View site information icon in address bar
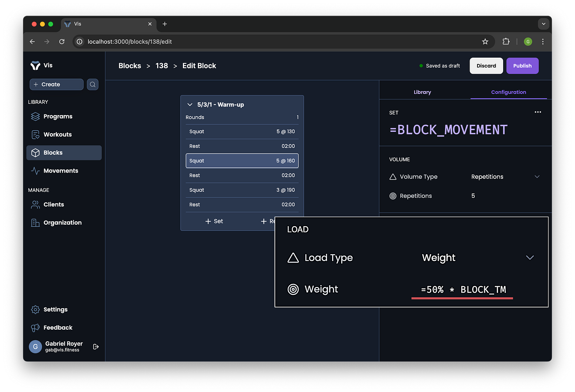Screen dimensions: 575x392 pyautogui.click(x=80, y=41)
